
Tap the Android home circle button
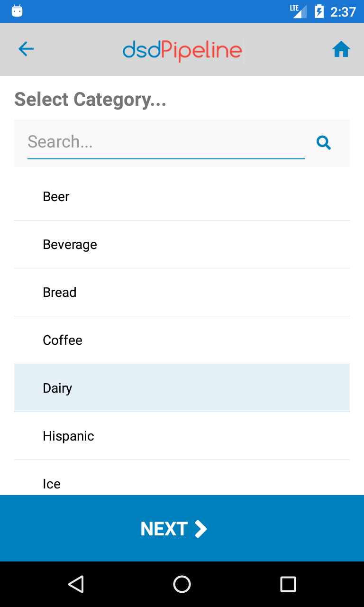pyautogui.click(x=182, y=584)
